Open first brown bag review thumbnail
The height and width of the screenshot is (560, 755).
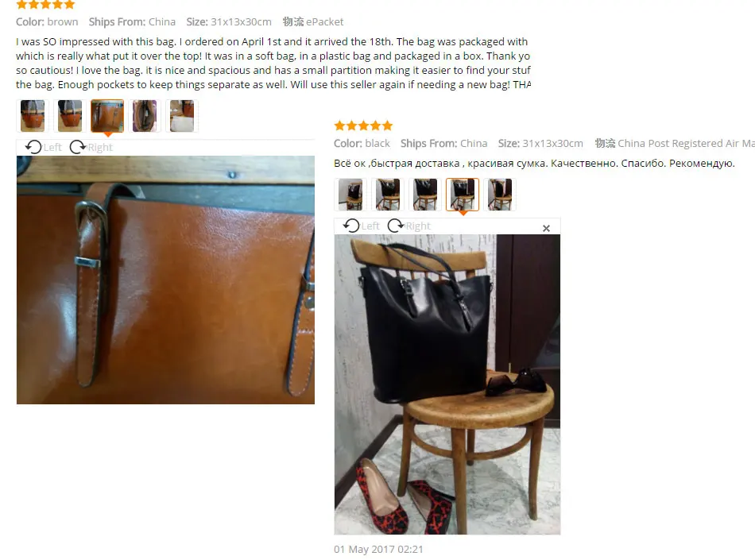33,116
